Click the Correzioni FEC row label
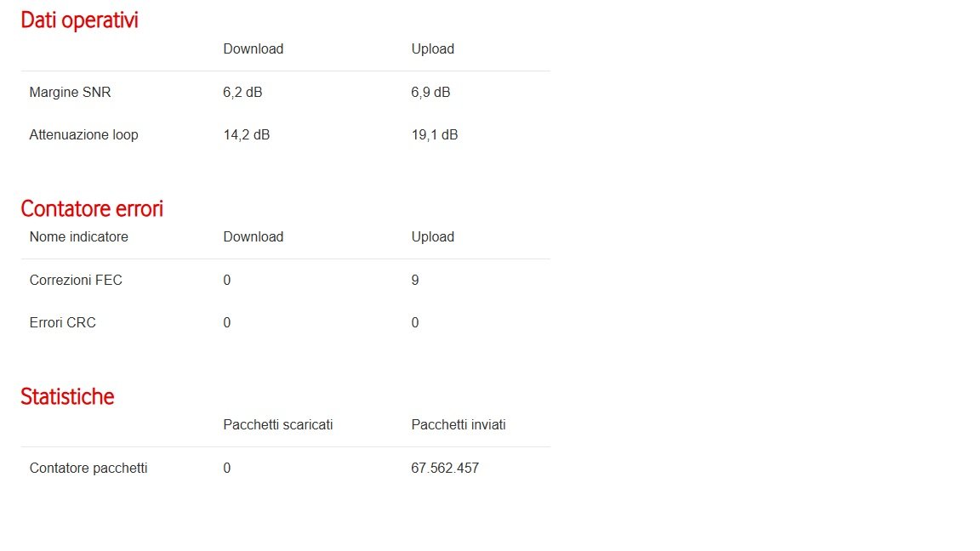Viewport: 980px width, 551px height. coord(76,281)
